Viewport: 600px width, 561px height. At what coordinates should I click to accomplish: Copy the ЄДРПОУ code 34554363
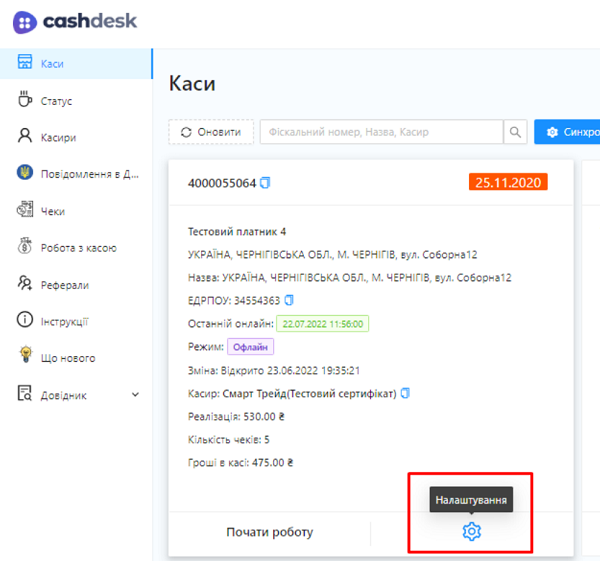[x=289, y=299]
